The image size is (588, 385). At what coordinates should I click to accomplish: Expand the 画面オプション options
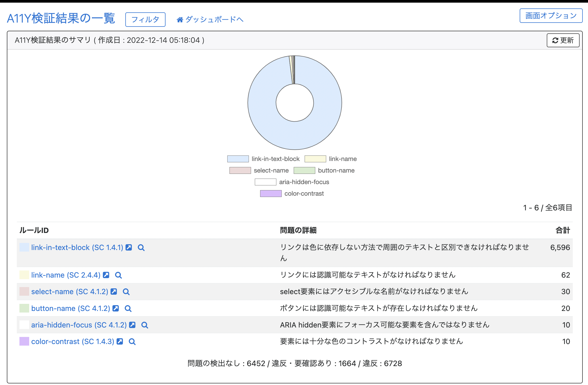point(550,16)
